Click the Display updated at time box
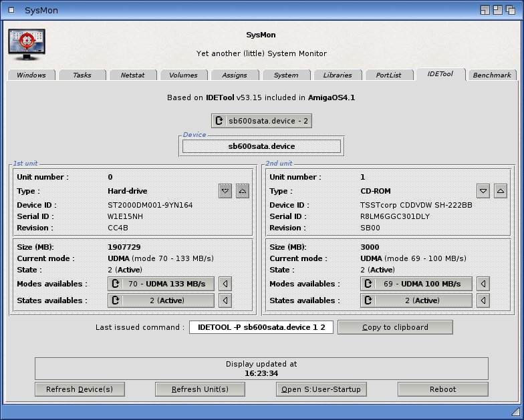The image size is (524, 420). click(x=262, y=369)
